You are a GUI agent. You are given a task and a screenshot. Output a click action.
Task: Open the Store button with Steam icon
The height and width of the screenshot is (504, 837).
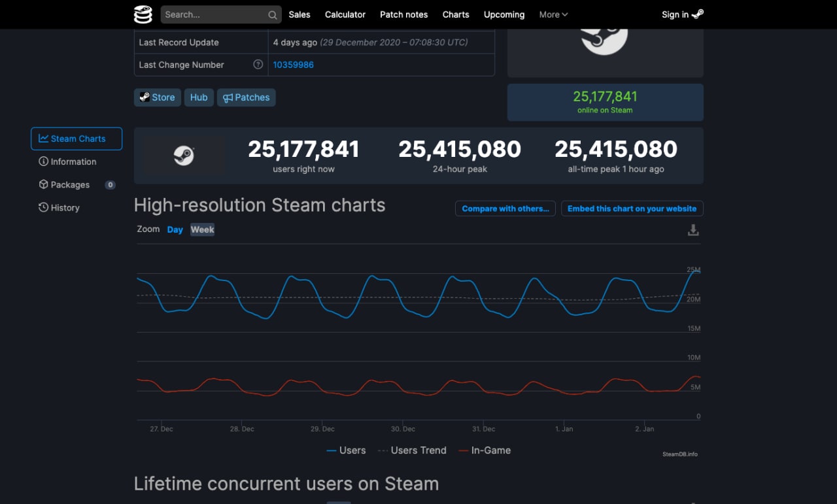158,97
